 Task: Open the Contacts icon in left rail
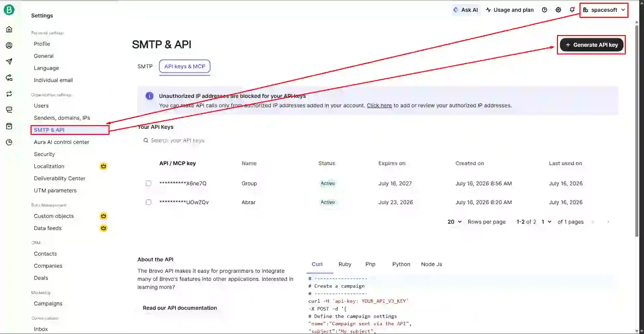[9, 45]
